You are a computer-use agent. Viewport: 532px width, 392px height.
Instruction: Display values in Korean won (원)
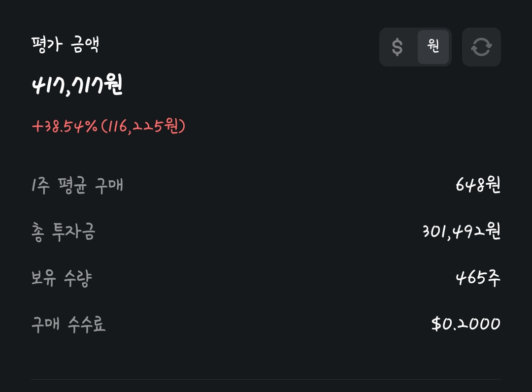433,47
